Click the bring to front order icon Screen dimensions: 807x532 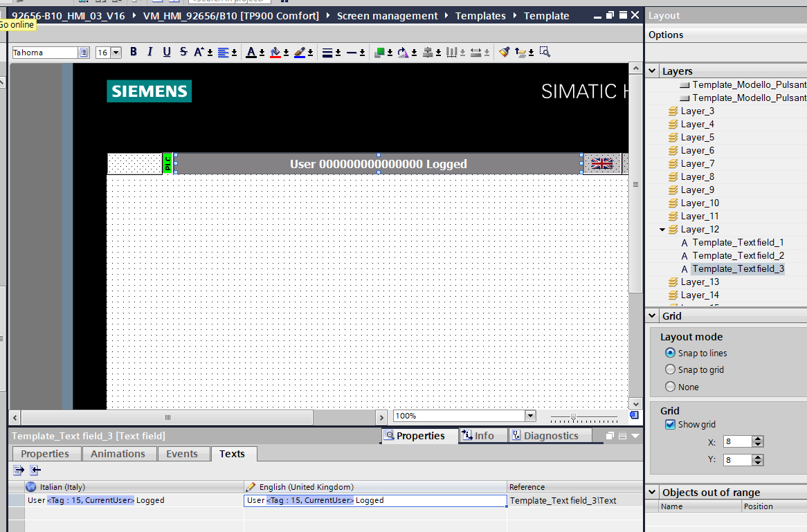coord(379,52)
